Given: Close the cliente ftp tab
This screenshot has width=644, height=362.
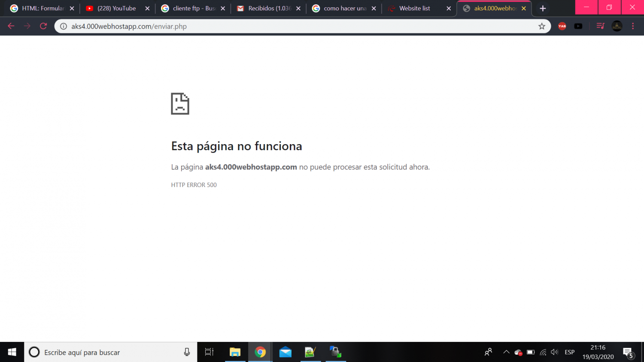Looking at the screenshot, I should pyautogui.click(x=223, y=8).
